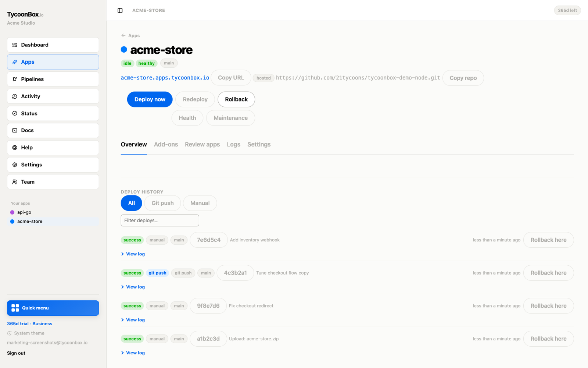The width and height of the screenshot is (588, 368).
Task: Click the Activity history icon
Action: (x=15, y=96)
